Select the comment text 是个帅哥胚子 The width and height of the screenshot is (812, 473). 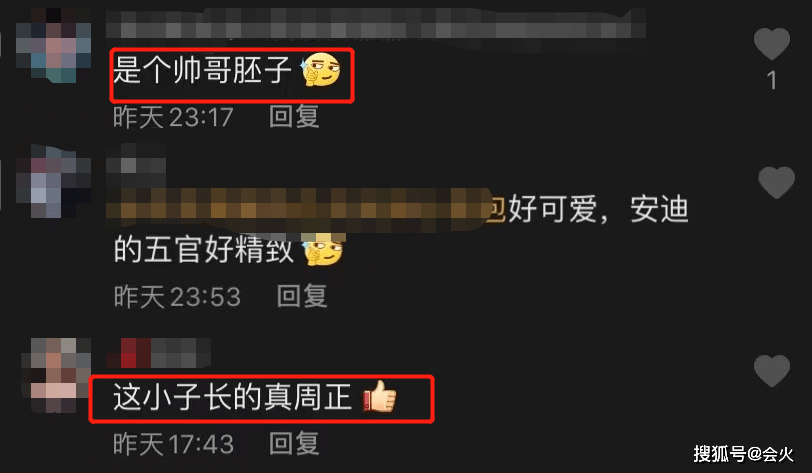click(x=203, y=70)
